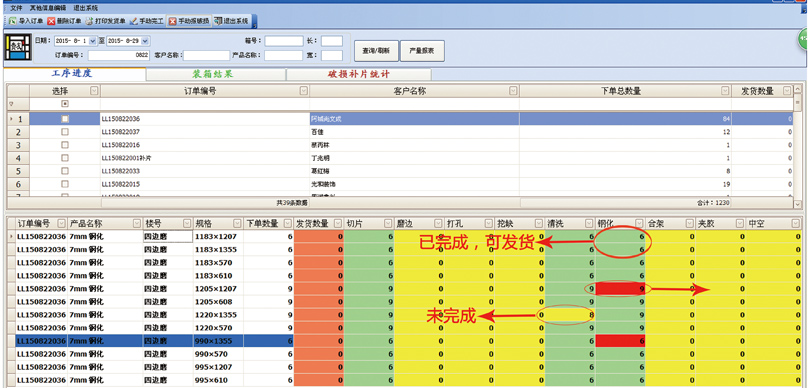Open the start date dropdown 2015-8-1
The height and width of the screenshot is (388, 808).
93,41
